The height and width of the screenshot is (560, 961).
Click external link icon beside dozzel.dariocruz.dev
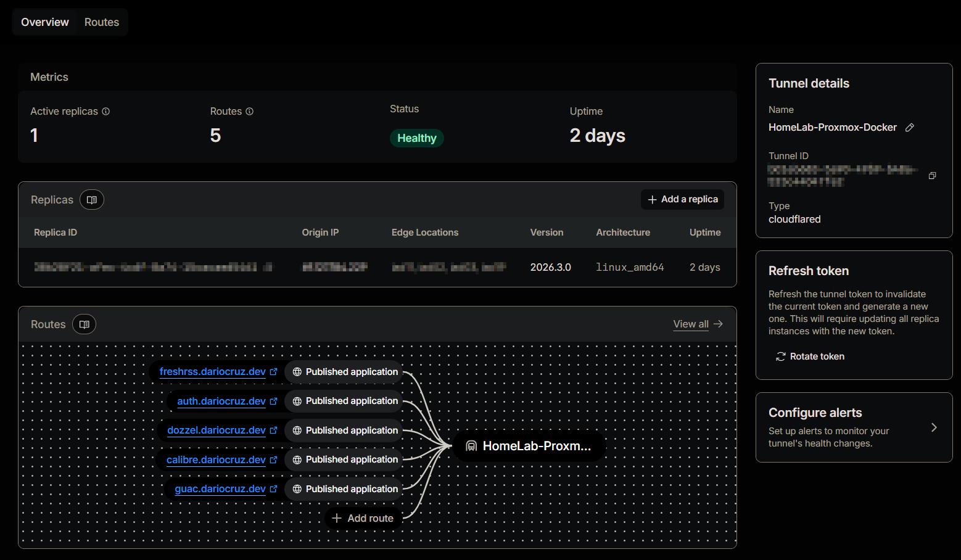coord(274,430)
